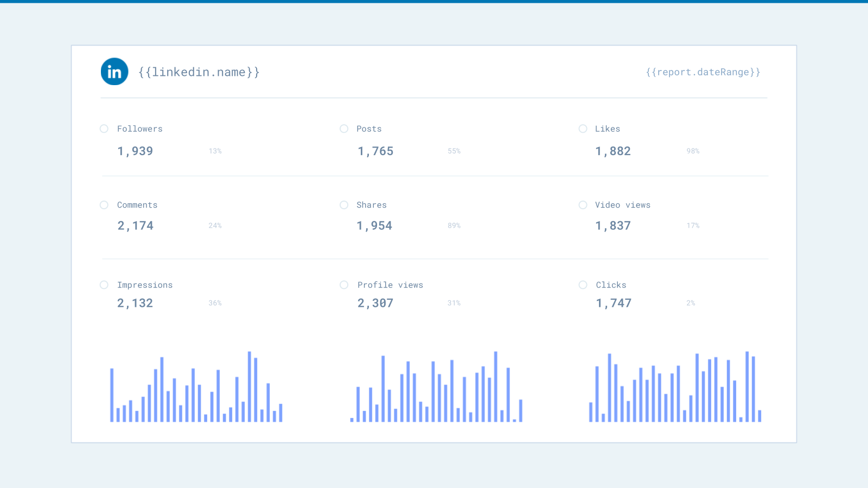The height and width of the screenshot is (488, 868).
Task: Click the {{linkedin.name}} title placeholder
Action: (199, 72)
